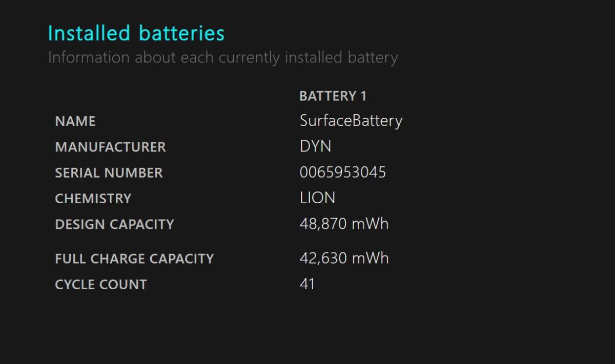615x364 pixels.
Task: Select the LION chemistry value
Action: 317,198
